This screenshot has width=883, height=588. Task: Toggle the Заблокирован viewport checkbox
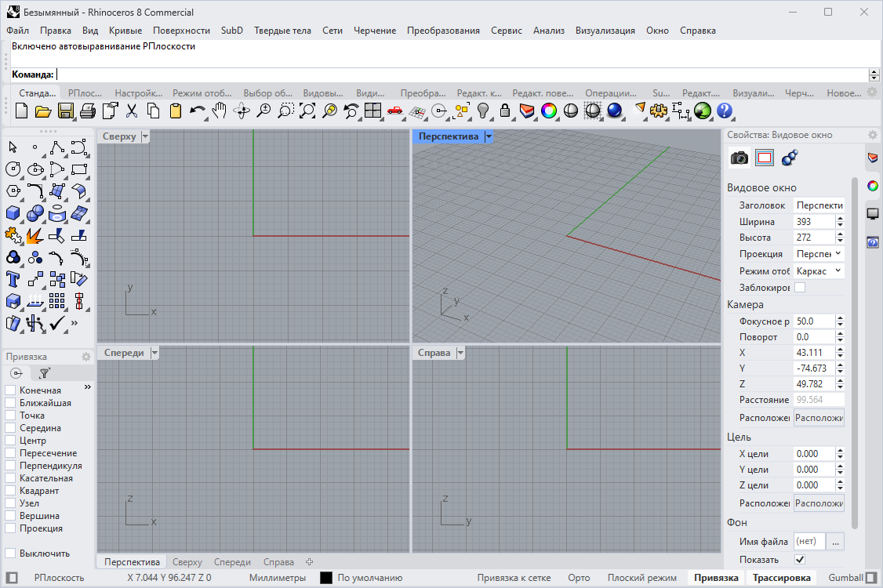tap(800, 287)
